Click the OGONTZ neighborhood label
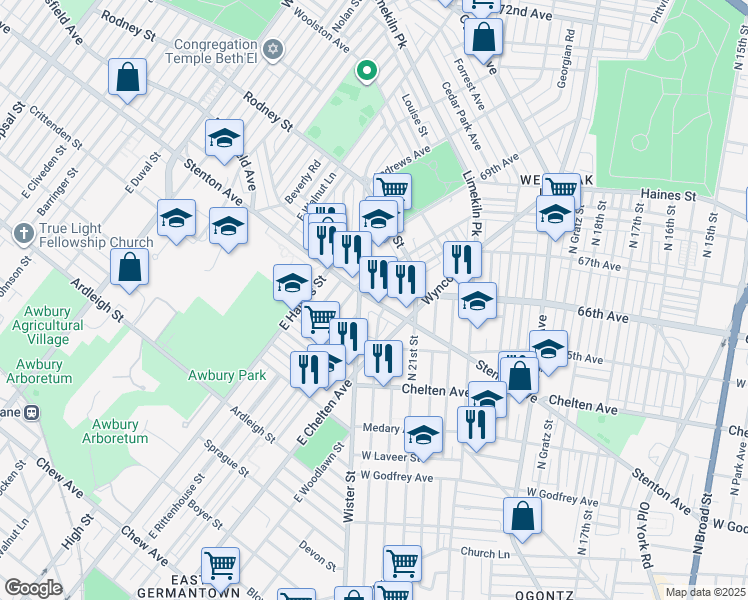The width and height of the screenshot is (748, 600). click(544, 595)
